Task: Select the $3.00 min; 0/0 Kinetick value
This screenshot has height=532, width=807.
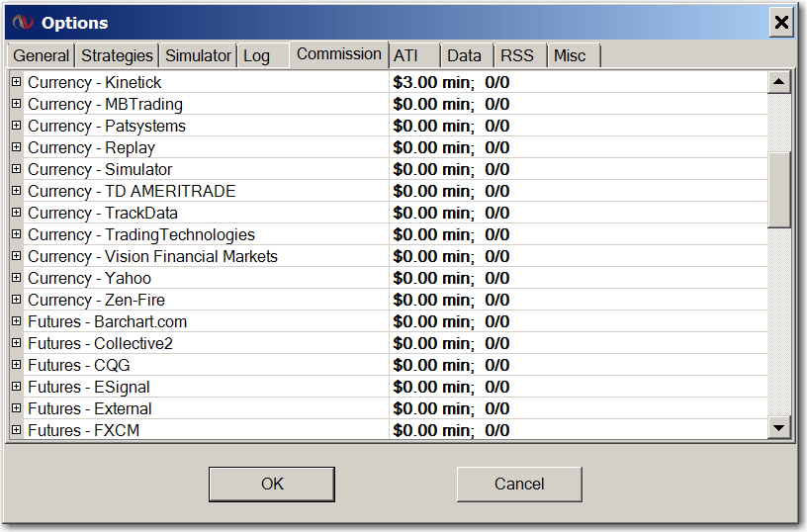Action: (x=451, y=82)
